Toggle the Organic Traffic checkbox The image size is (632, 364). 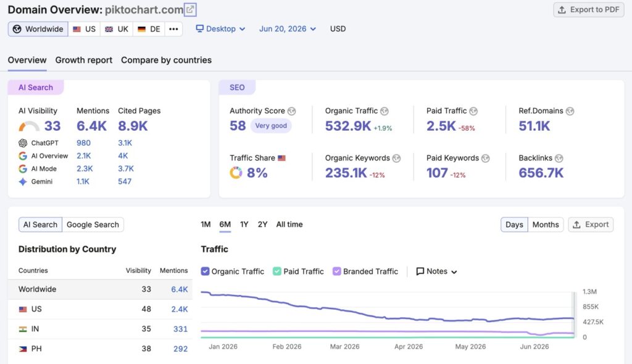205,271
